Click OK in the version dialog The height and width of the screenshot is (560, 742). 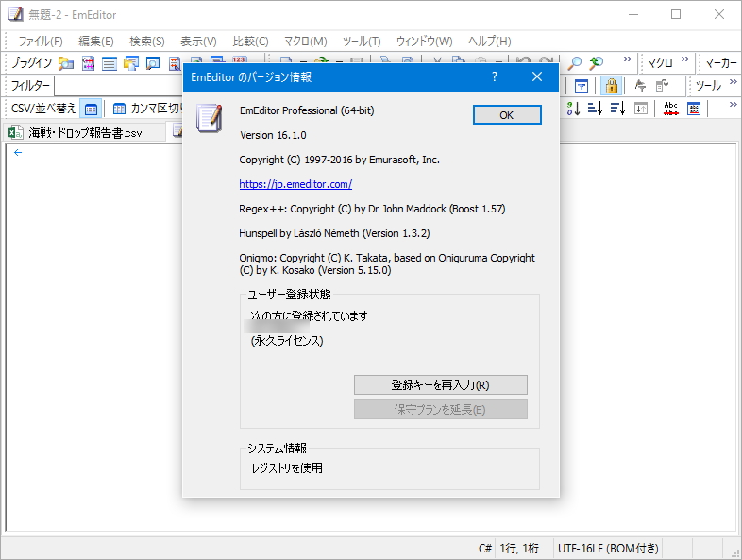507,115
